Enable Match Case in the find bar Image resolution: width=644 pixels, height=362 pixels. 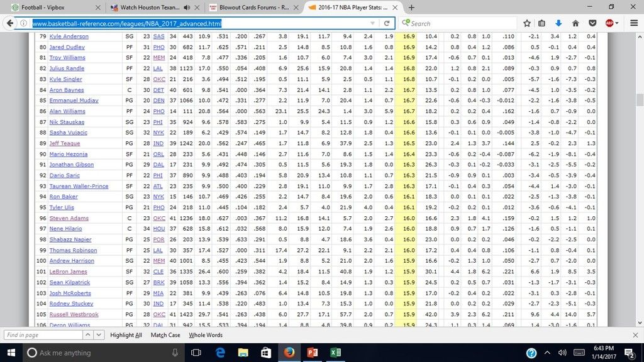pyautogui.click(x=165, y=335)
